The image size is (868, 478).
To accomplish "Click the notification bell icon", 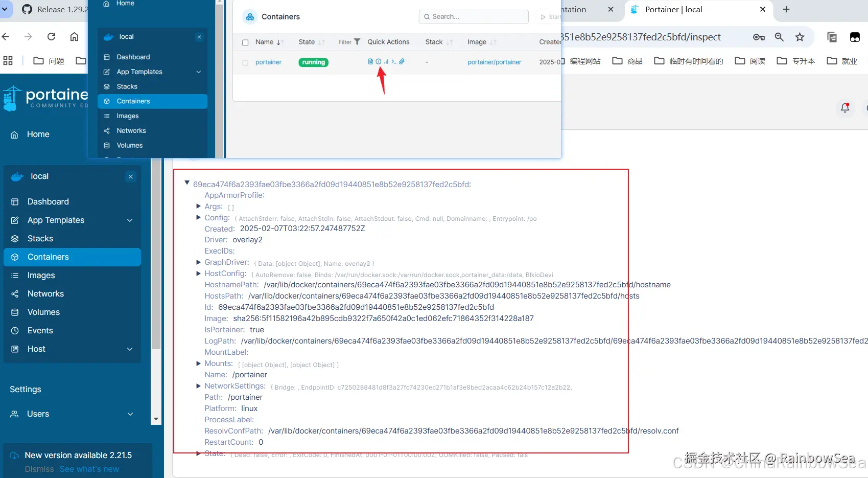I will point(845,108).
